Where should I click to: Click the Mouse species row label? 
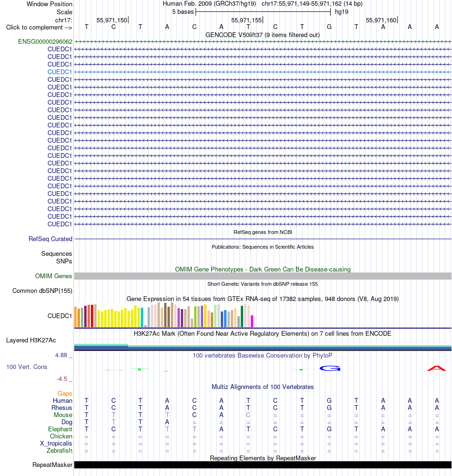coord(63,415)
